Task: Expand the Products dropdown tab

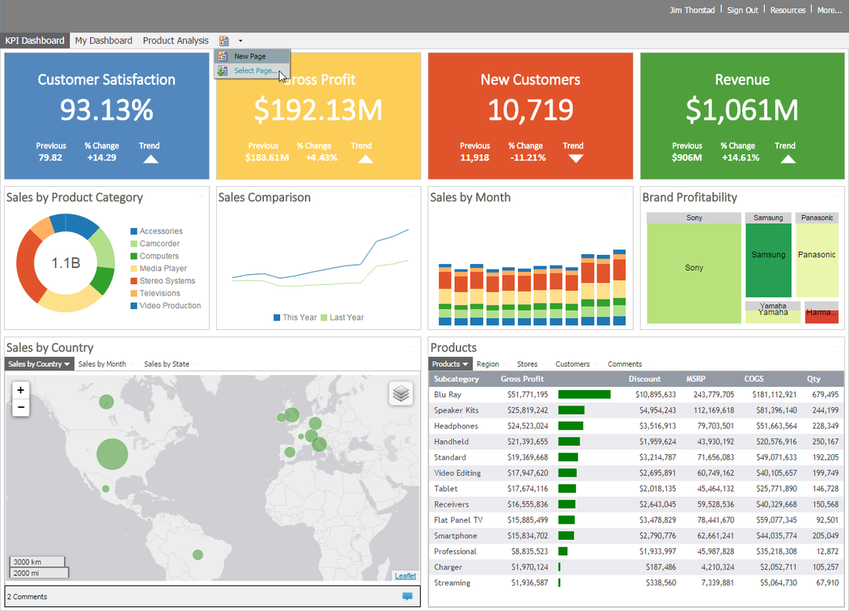Action: (450, 364)
